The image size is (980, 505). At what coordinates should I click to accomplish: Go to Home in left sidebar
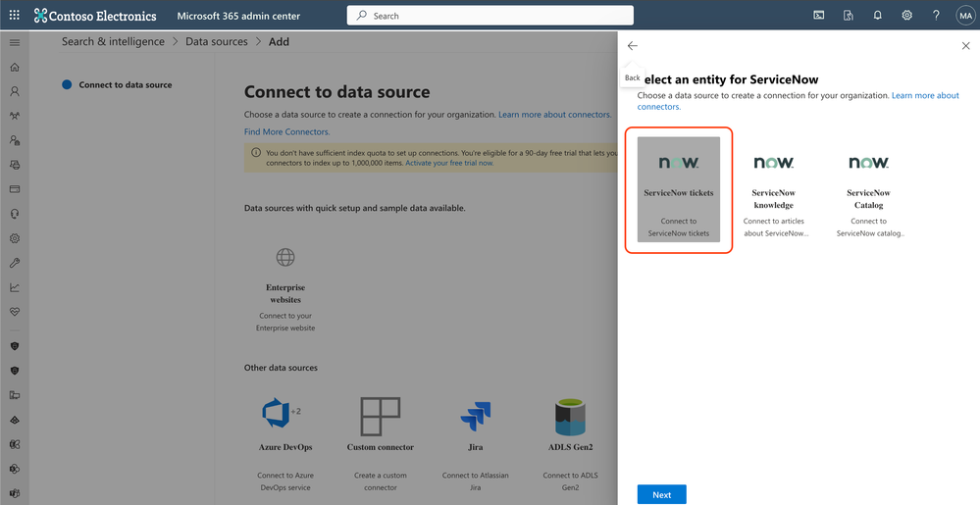(x=15, y=67)
